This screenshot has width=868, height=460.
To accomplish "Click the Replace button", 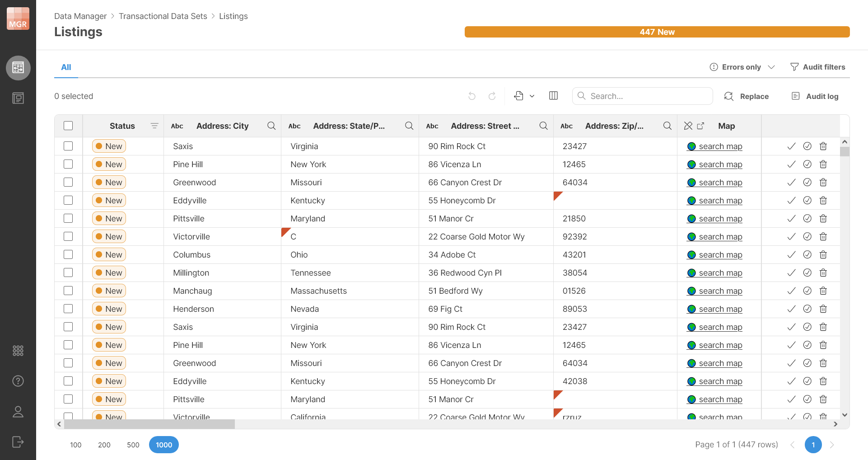I will 746,96.
